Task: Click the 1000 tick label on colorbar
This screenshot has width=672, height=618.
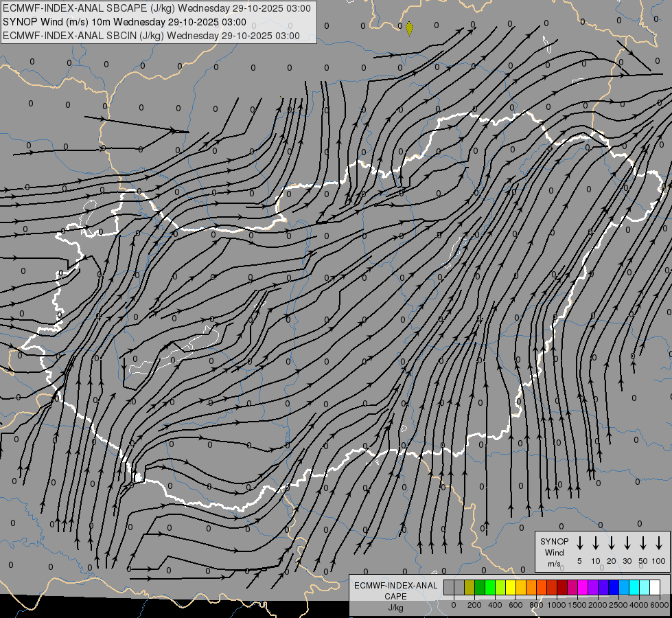Action: [557, 605]
